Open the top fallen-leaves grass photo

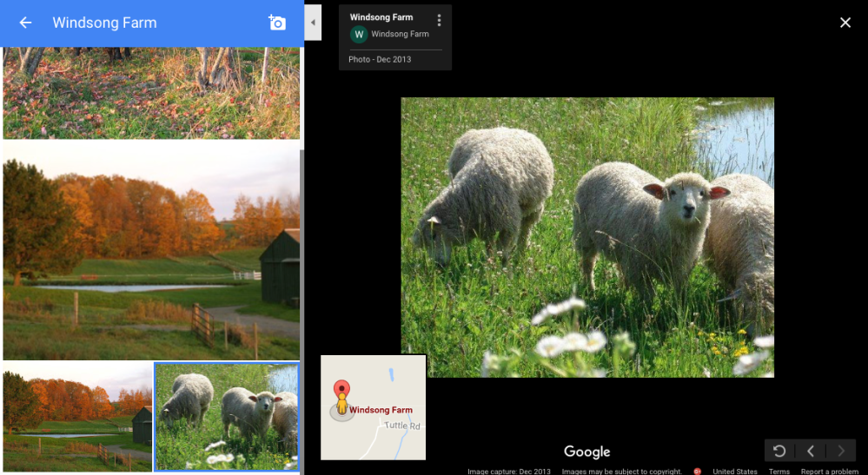[151, 93]
